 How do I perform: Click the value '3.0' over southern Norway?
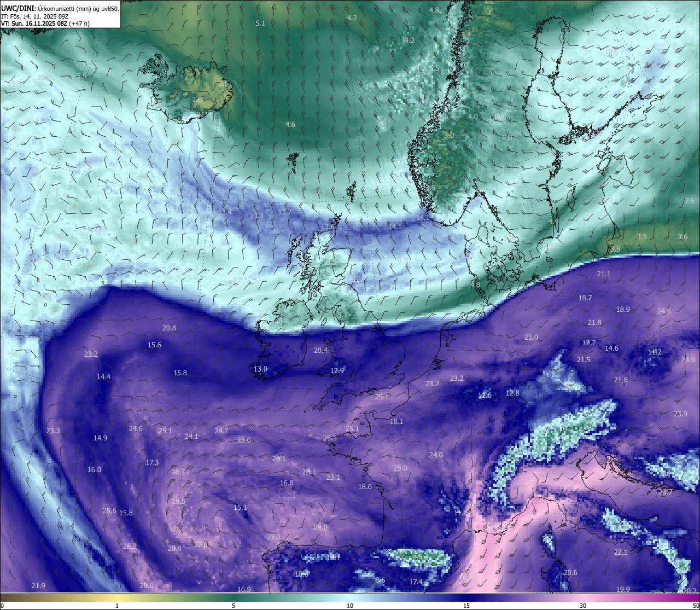click(449, 135)
